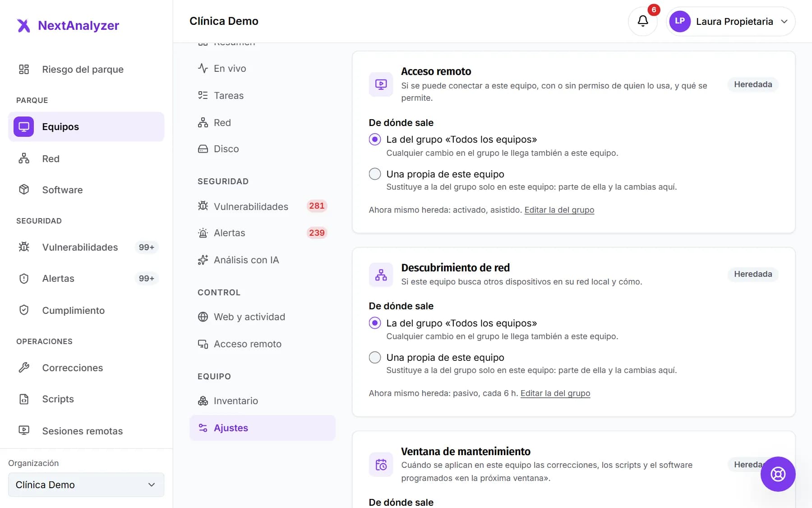Click the 99+ badge next to main Alertas
812x508 pixels.
(x=147, y=278)
